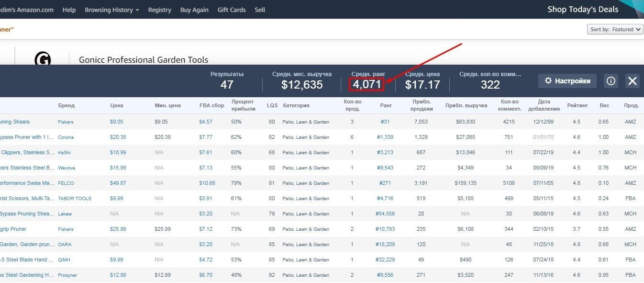
Task: Open the Sell page
Action: (260, 10)
